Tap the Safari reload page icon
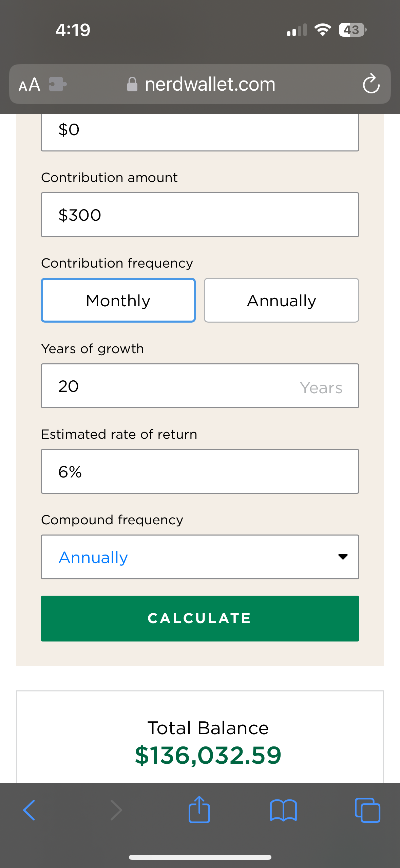This screenshot has width=400, height=868. tap(371, 84)
